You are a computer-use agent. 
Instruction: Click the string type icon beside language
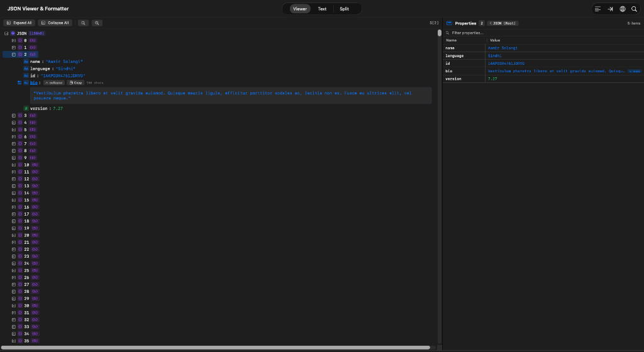pos(26,69)
